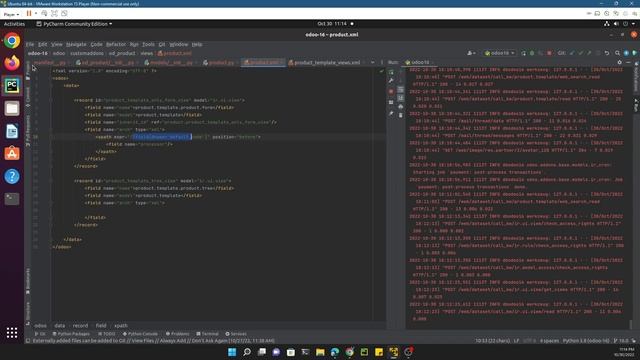Viewport: 640px width, 360px height.
Task: Hide the Run panel with minimize icon
Action: click(x=628, y=62)
